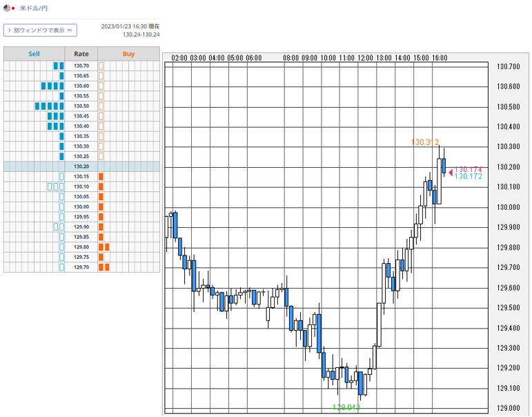Click the 130.174 current price label
The width and height of the screenshot is (532, 417).
pyautogui.click(x=468, y=169)
